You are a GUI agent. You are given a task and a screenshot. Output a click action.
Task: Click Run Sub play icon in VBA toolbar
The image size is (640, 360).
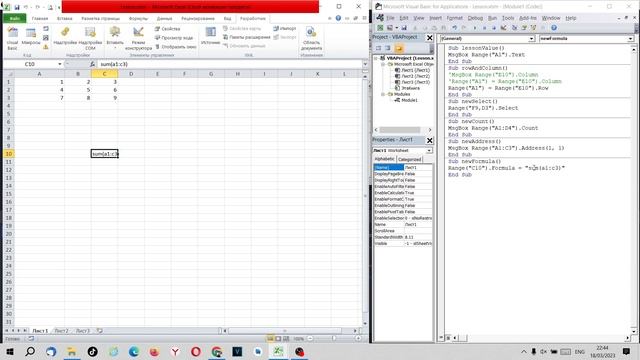(474, 28)
